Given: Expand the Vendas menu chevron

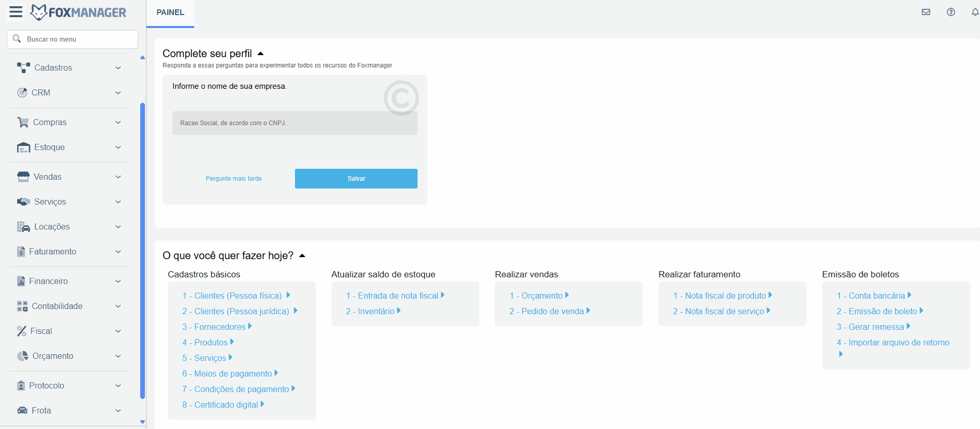Looking at the screenshot, I should tap(118, 177).
